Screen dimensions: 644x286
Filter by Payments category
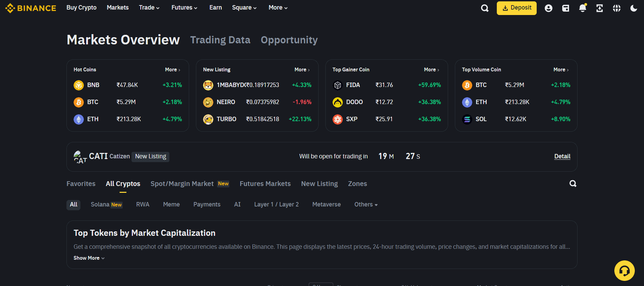207,204
